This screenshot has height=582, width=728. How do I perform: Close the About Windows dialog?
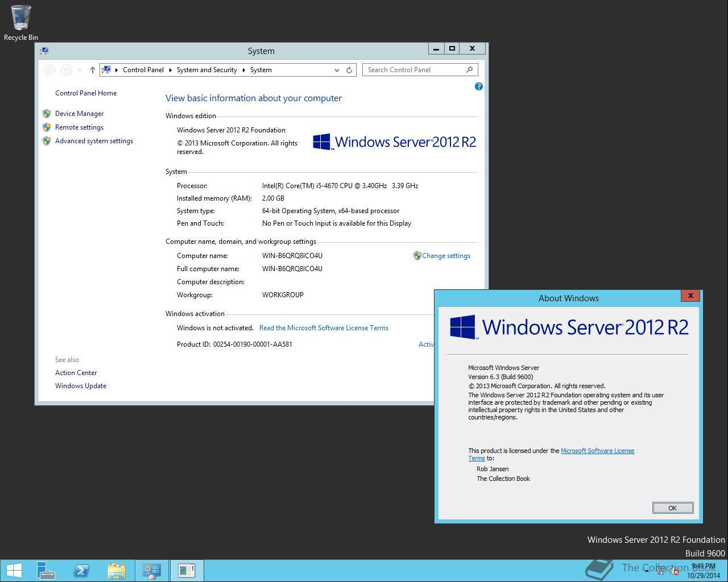coord(690,296)
